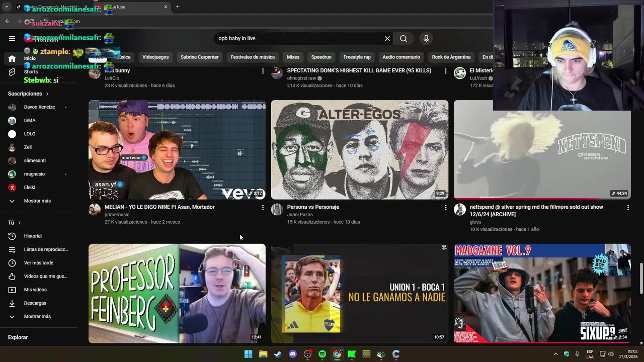Open Ver más tarde in sidebar
Image resolution: width=644 pixels, height=362 pixels.
pyautogui.click(x=38, y=263)
